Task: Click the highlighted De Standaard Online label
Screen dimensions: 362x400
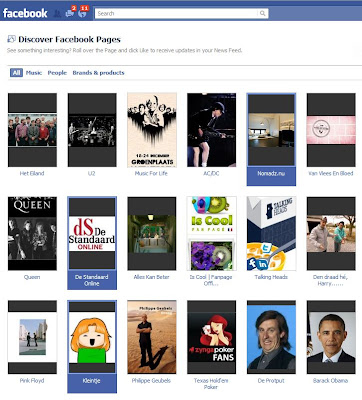Action: click(92, 280)
